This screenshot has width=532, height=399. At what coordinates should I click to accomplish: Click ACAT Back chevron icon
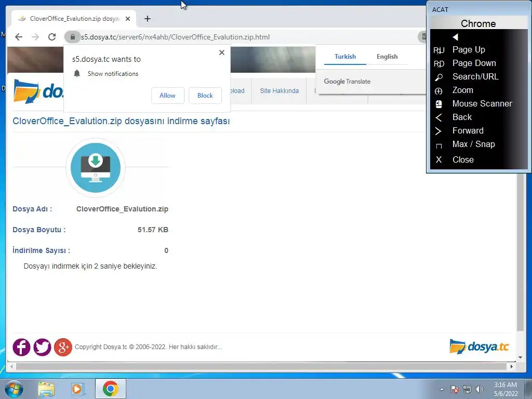coord(438,117)
